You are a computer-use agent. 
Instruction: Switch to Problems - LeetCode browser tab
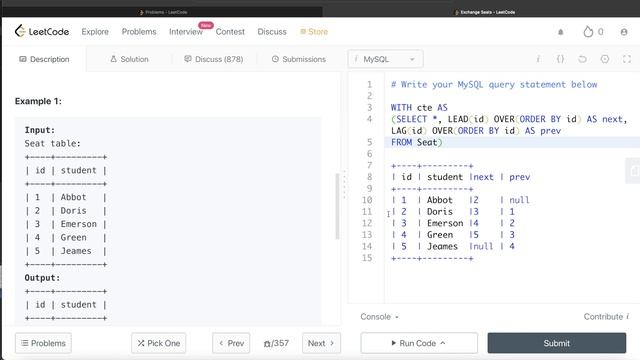(163, 12)
